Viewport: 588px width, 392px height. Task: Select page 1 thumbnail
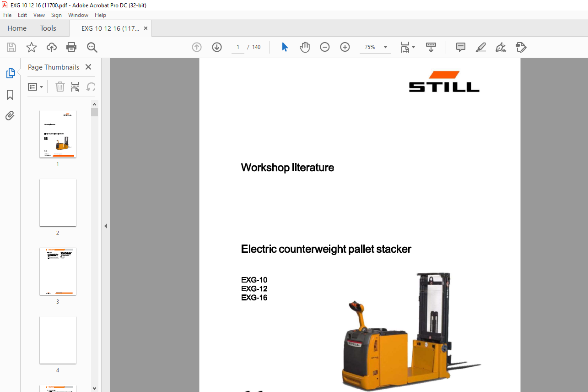coord(58,134)
